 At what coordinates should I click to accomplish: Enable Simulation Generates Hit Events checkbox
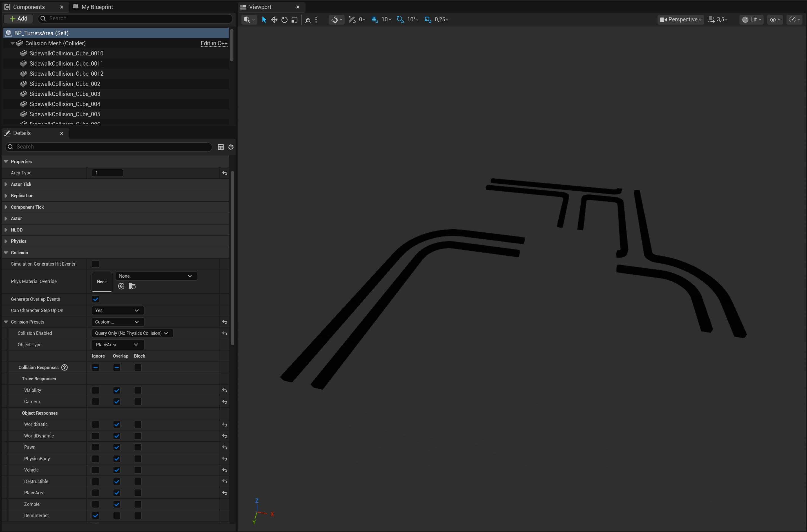96,264
